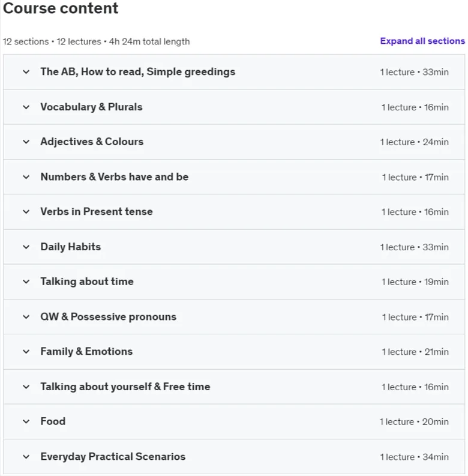
Task: Expand chevron for QW & Possessive pronouns
Action: tap(26, 317)
